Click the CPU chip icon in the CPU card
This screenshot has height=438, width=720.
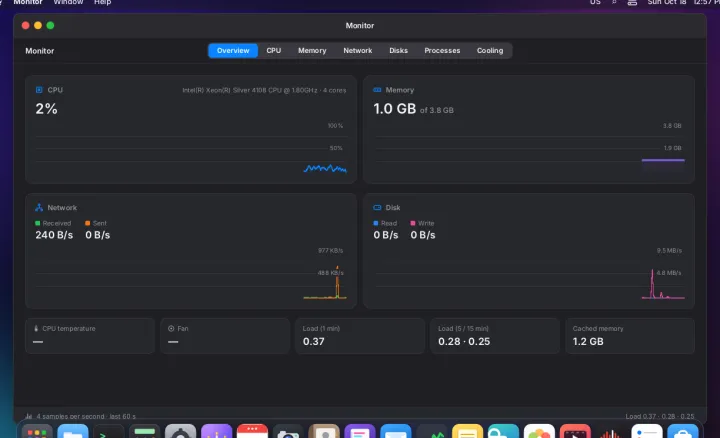click(39, 90)
